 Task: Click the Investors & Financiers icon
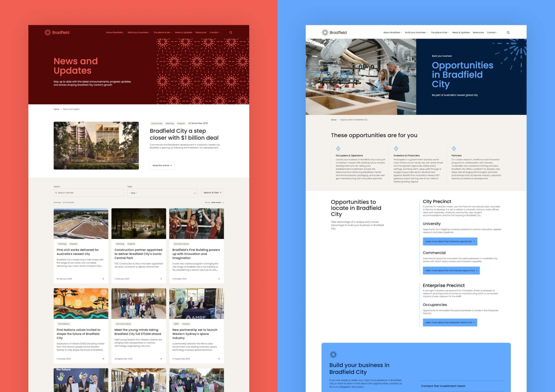pos(396,149)
